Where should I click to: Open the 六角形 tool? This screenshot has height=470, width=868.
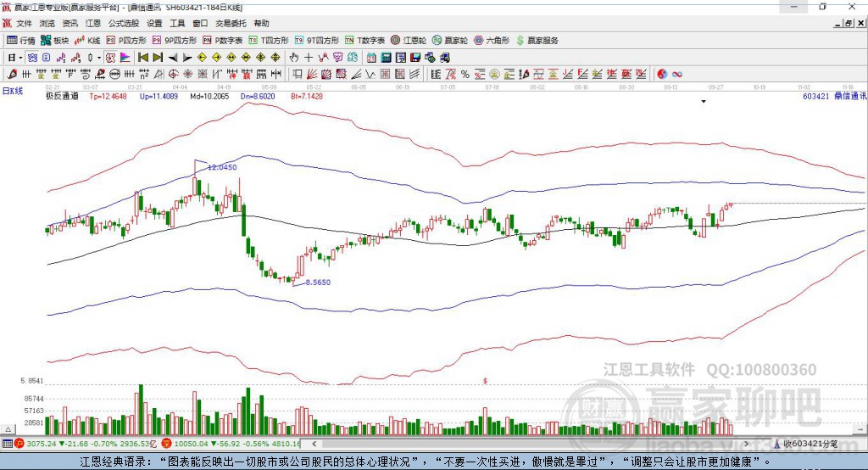click(492, 41)
